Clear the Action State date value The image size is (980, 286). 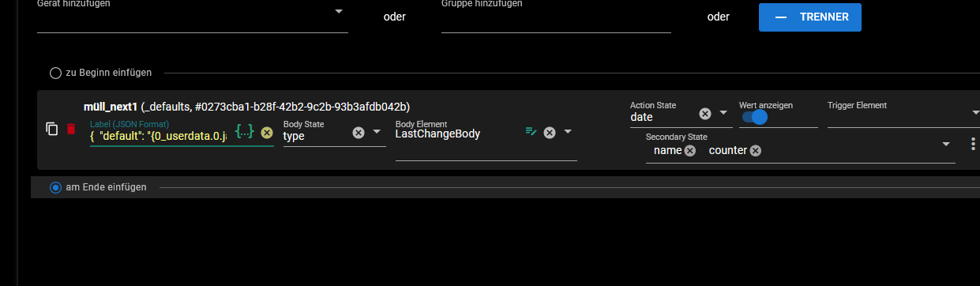(x=705, y=113)
